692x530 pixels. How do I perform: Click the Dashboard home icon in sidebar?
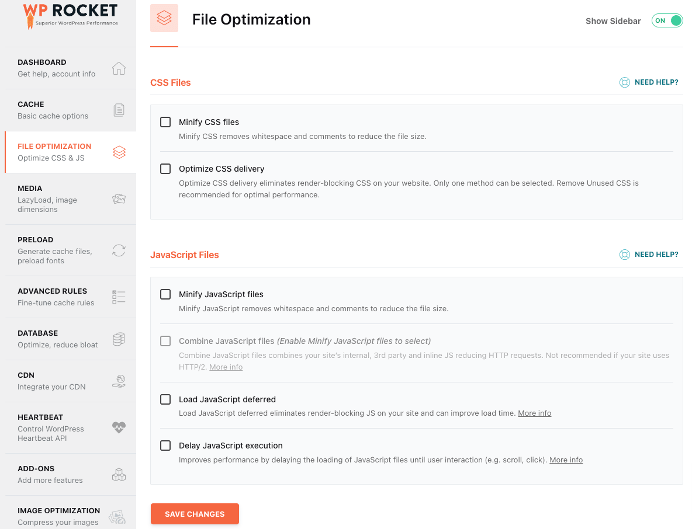pyautogui.click(x=119, y=68)
